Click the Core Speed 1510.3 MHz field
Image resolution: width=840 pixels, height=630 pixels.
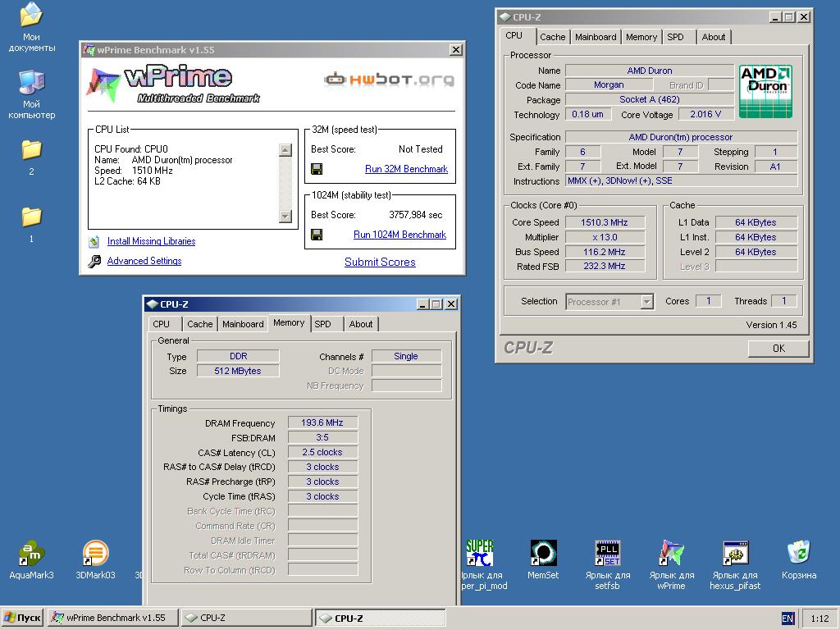click(x=605, y=222)
